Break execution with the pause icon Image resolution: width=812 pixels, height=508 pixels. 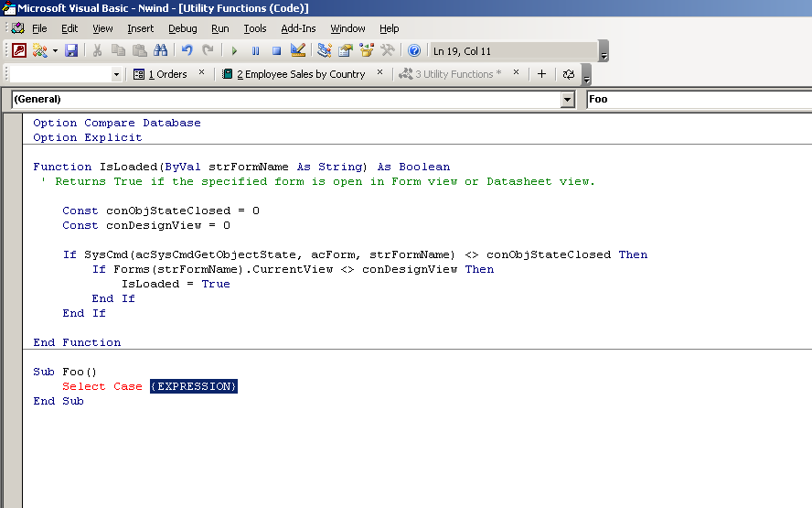pos(255,51)
